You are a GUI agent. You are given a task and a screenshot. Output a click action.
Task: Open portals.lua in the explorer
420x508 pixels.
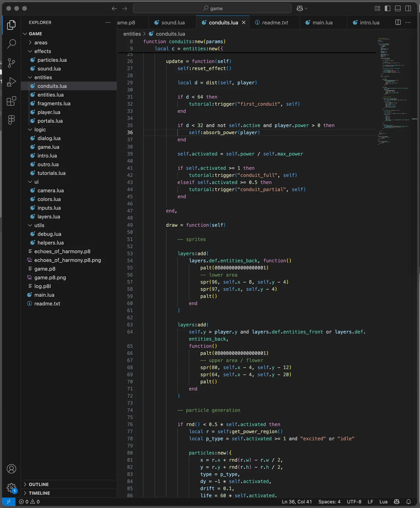tap(69, 121)
